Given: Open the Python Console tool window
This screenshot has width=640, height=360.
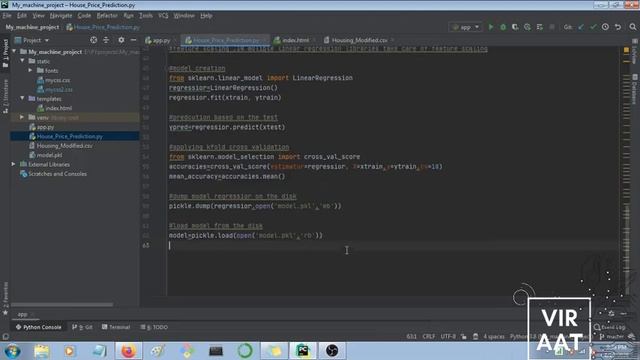Looking at the screenshot, I should point(38,327).
